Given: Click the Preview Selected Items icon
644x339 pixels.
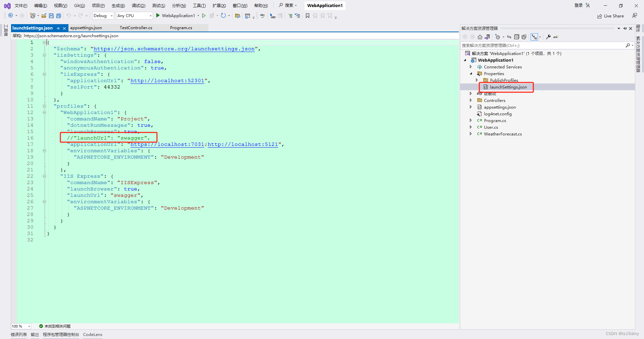Looking at the screenshot, I should (556, 37).
